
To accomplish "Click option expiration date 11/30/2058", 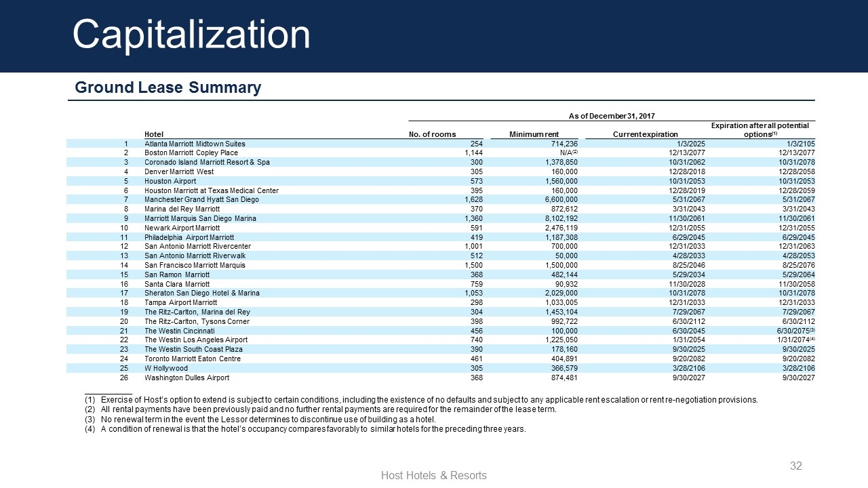I will 795,284.
